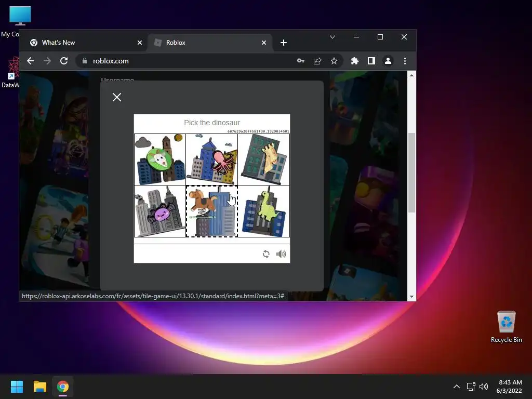Close the Roblox tab

tap(264, 43)
